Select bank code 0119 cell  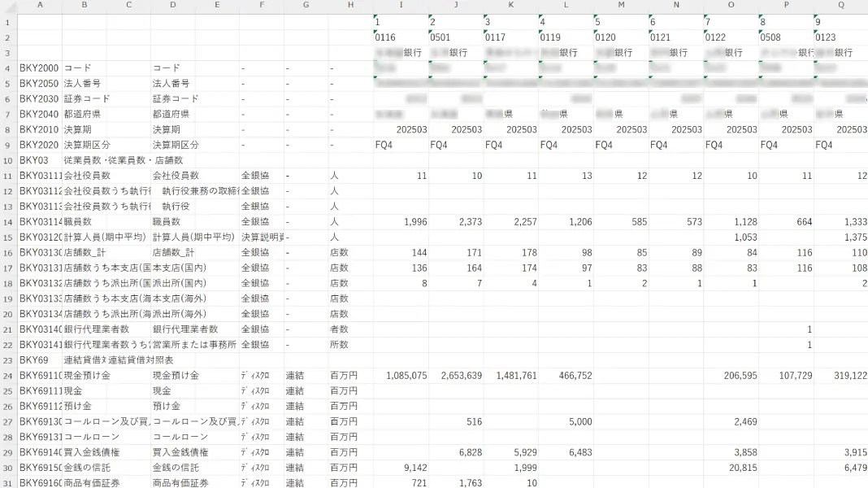pos(566,37)
